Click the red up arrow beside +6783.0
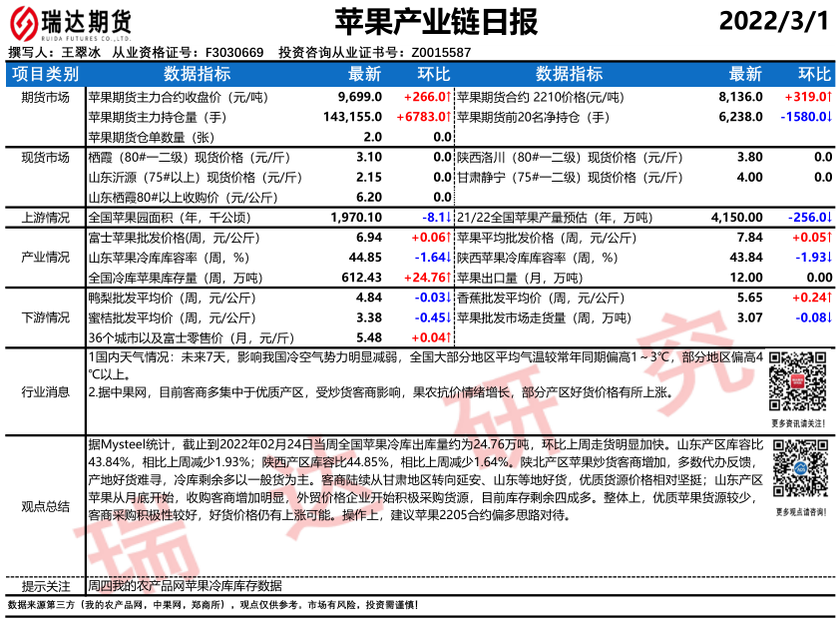The height and width of the screenshot is (622, 840). pos(452,117)
